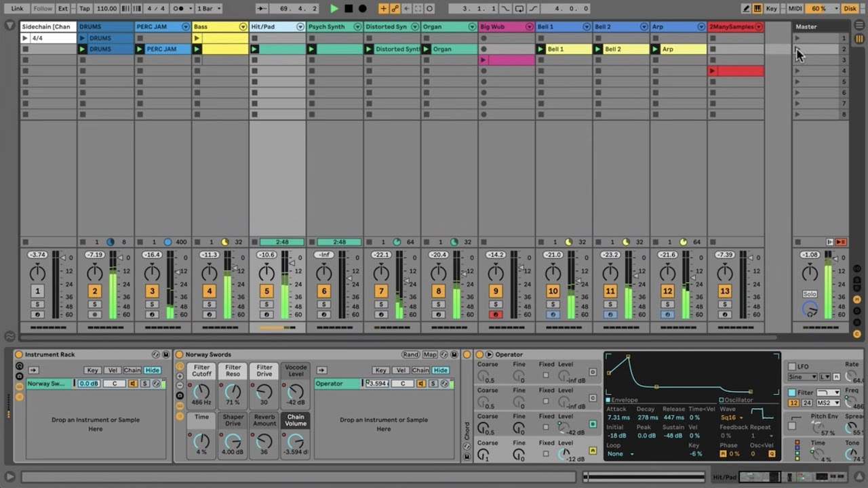Click the Chain Volume macro knob
Image resolution: width=868 pixels, height=488 pixels.
[296, 441]
